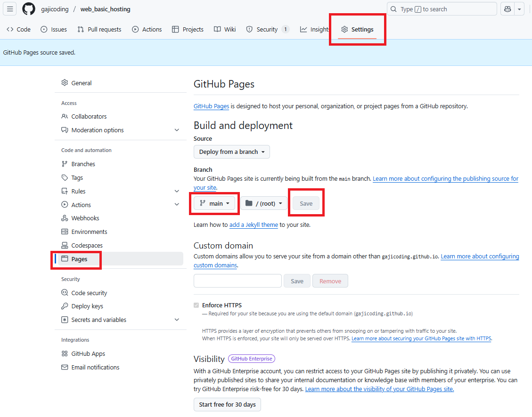
Task: Click the Email notifications envelope icon in the sidebar
Action: (x=65, y=367)
